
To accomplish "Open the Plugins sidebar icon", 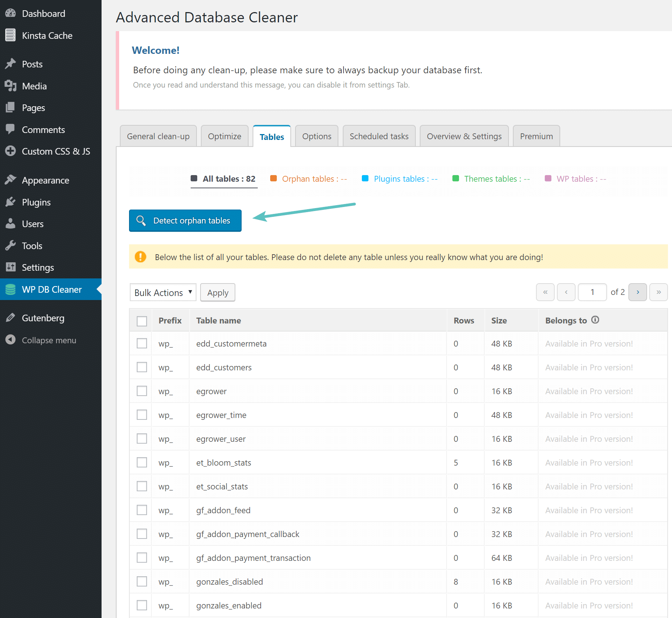I will 11,202.
